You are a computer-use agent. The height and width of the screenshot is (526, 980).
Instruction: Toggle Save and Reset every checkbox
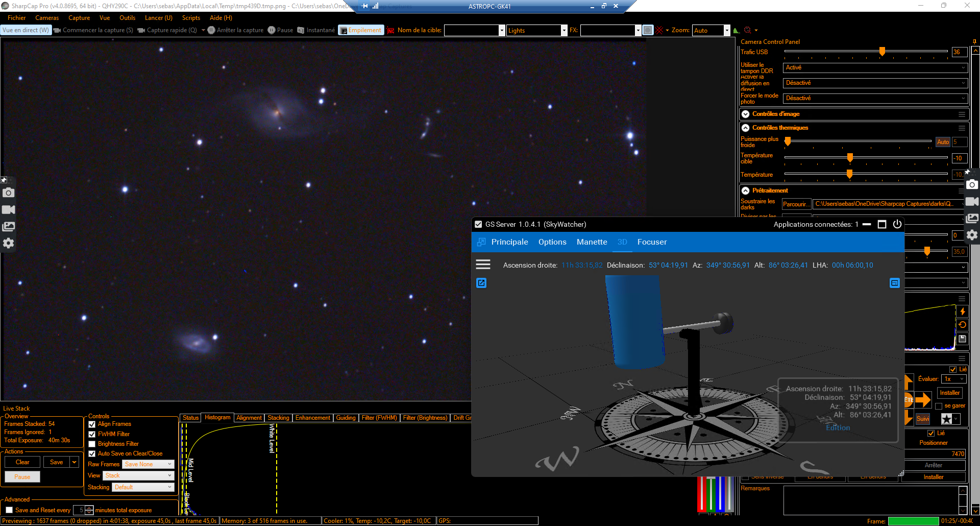9,510
